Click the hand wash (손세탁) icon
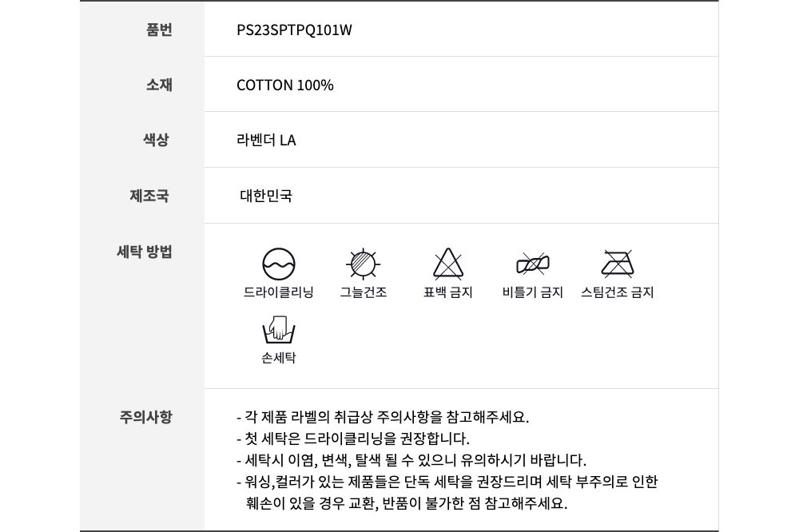 [279, 330]
